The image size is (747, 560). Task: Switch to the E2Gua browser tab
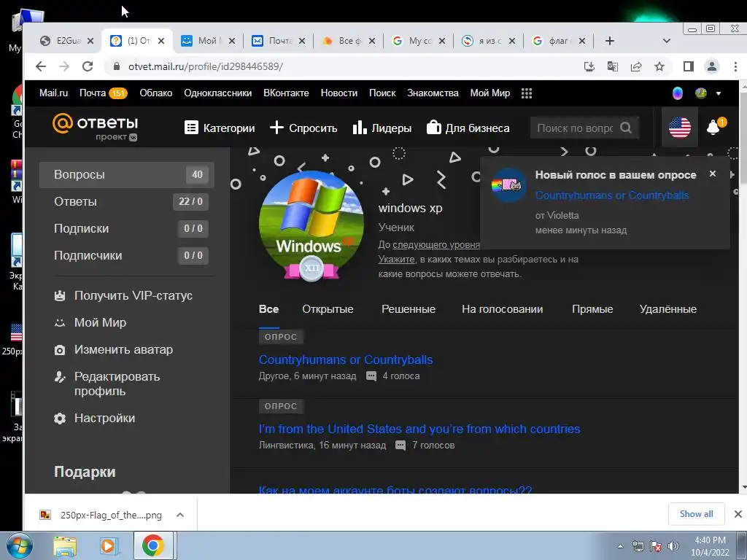tap(66, 41)
